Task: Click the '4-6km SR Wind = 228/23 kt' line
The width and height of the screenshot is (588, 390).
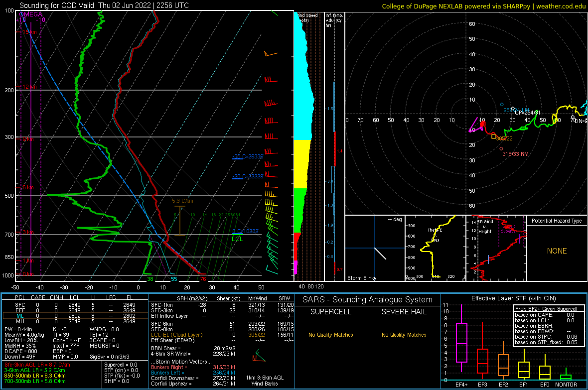Action: pyautogui.click(x=193, y=354)
